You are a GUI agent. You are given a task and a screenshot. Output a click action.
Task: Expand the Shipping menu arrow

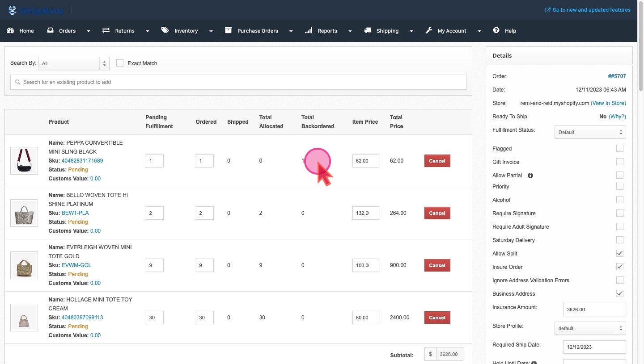[411, 31]
